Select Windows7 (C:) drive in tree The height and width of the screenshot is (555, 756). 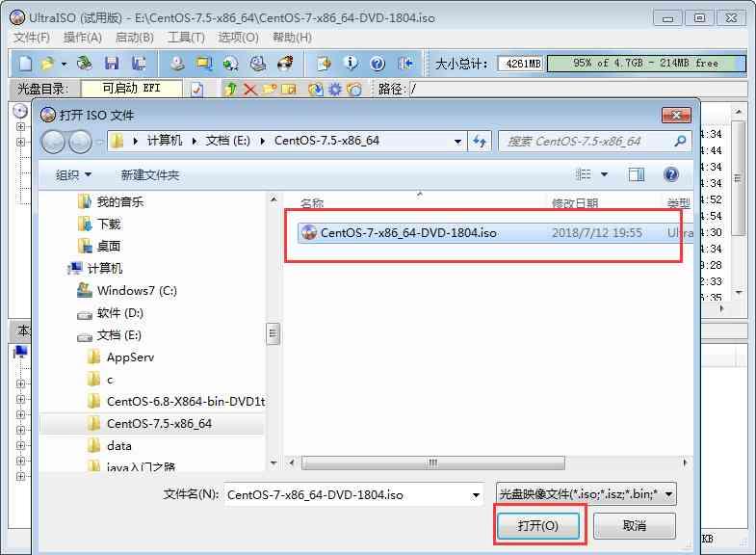coord(138,290)
